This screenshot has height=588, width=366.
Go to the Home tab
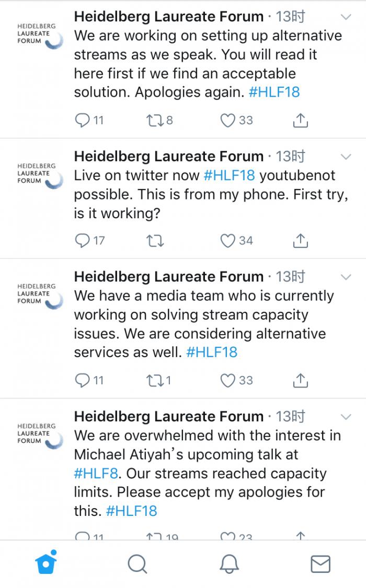point(46,563)
